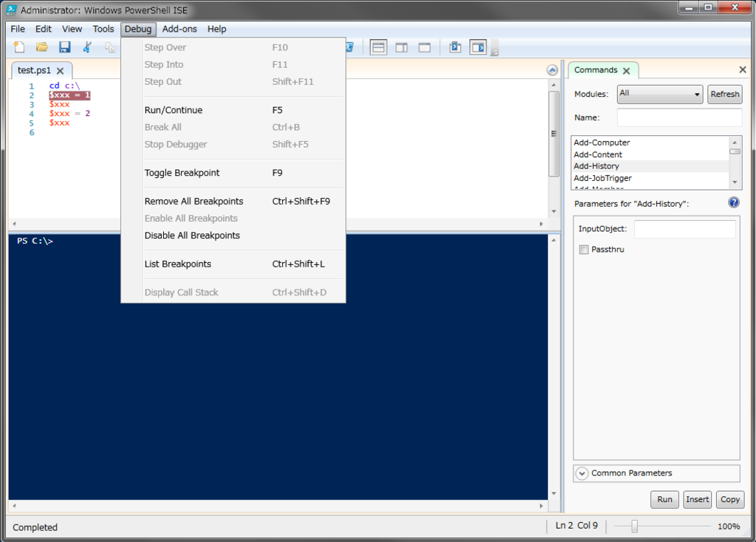This screenshot has width=756, height=542.
Task: Toggle the Show Script Pane Top layout
Action: coord(378,47)
